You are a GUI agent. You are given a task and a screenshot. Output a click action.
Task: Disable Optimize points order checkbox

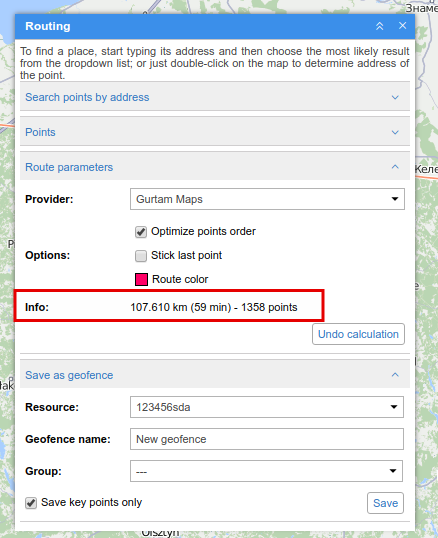coord(141,232)
